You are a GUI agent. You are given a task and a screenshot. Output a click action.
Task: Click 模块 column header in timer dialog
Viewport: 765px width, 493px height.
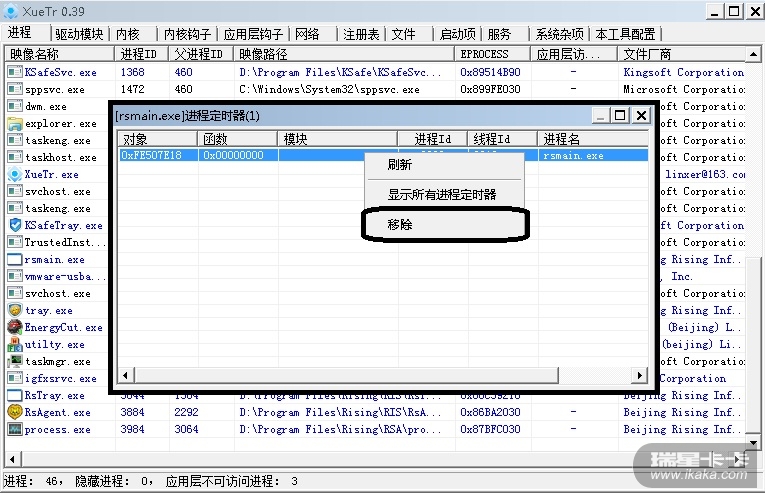338,139
